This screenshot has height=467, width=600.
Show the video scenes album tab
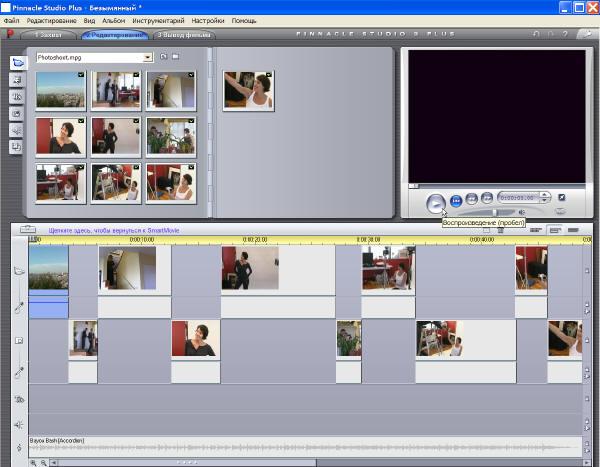[x=18, y=63]
